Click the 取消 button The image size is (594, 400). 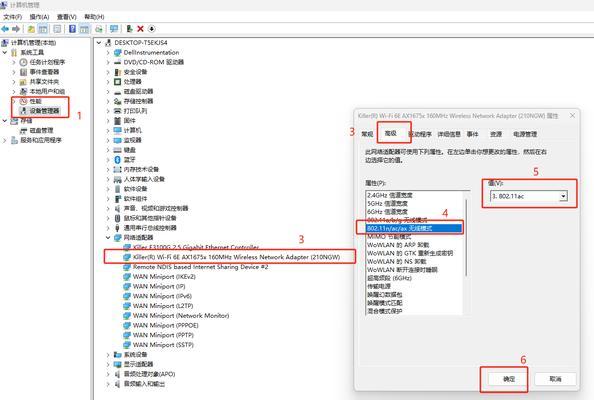[x=555, y=379]
